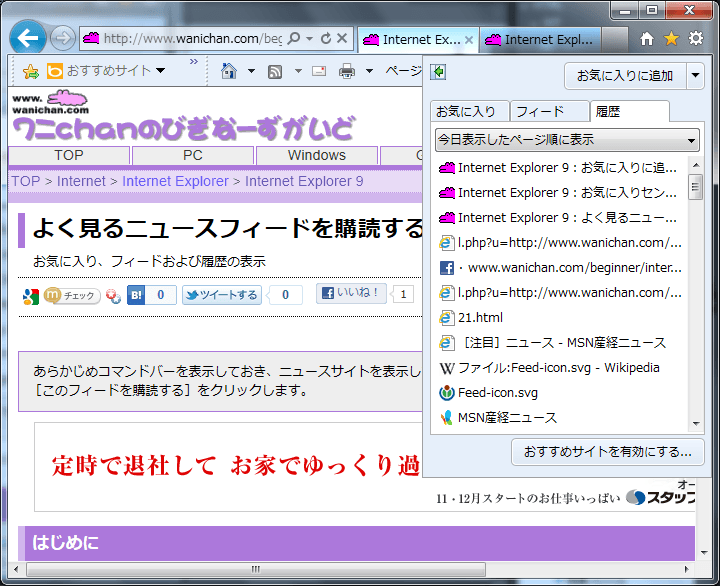Click the Read Mail icon in command bar
This screenshot has height=586, width=720.
[x=319, y=71]
